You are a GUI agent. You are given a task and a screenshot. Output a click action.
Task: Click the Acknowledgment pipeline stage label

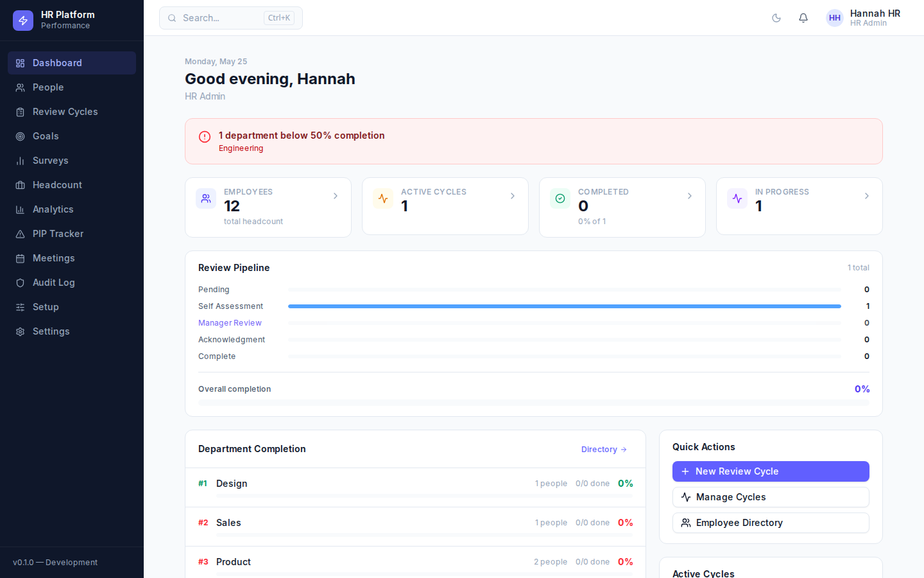tap(232, 340)
